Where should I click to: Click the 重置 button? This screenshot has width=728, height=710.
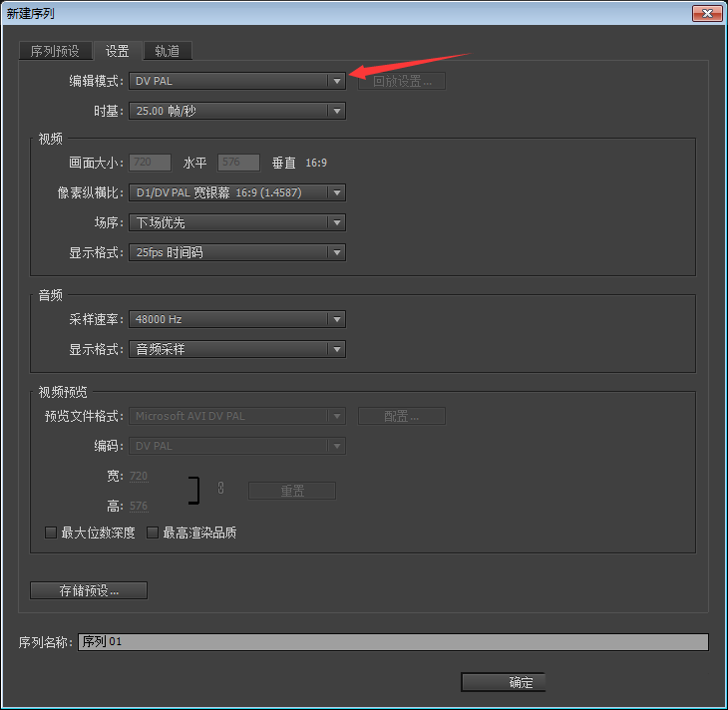pyautogui.click(x=292, y=491)
